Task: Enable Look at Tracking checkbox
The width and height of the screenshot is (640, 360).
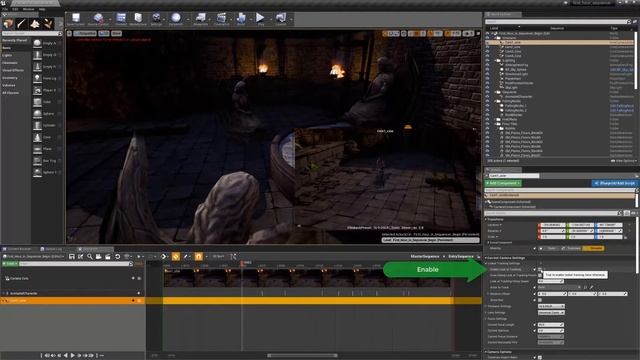Action: (540, 269)
